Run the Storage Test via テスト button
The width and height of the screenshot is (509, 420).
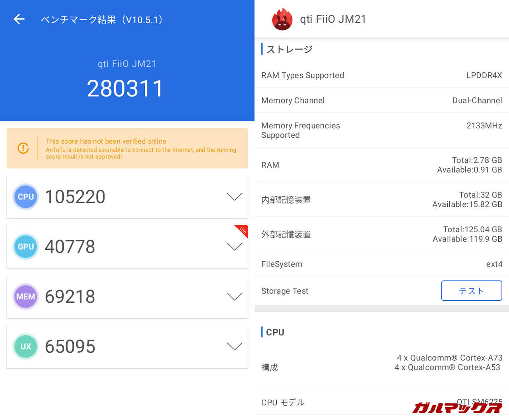tap(471, 291)
